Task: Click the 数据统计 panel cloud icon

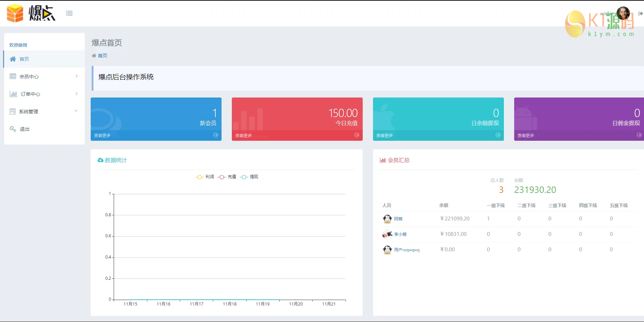Action: point(100,160)
